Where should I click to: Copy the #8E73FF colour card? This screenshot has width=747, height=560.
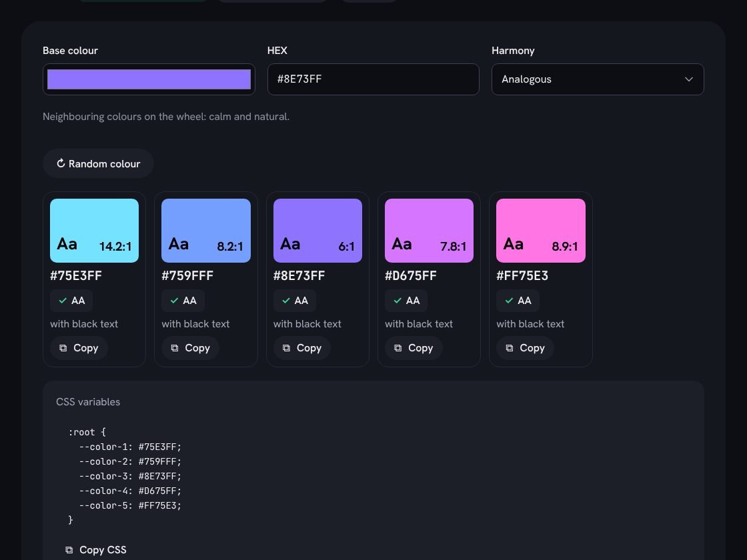pos(302,348)
